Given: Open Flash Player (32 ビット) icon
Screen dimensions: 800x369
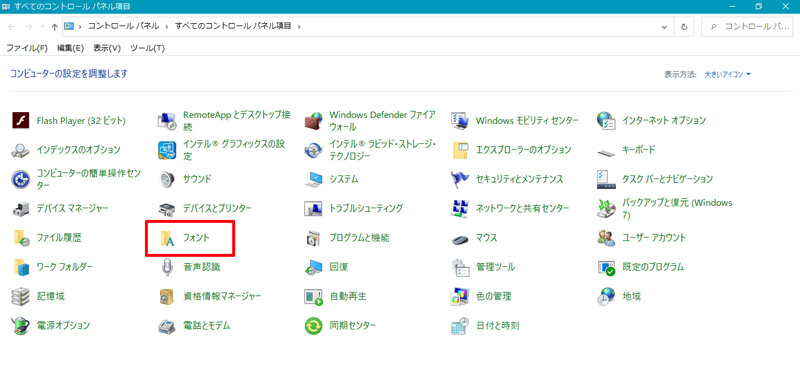Looking at the screenshot, I should click(21, 121).
